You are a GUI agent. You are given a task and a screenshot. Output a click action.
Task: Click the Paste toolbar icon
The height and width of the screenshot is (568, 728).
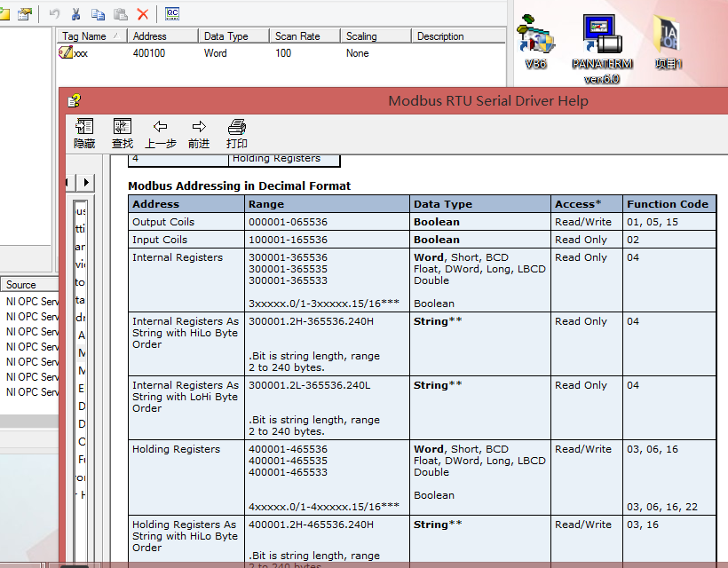[120, 14]
